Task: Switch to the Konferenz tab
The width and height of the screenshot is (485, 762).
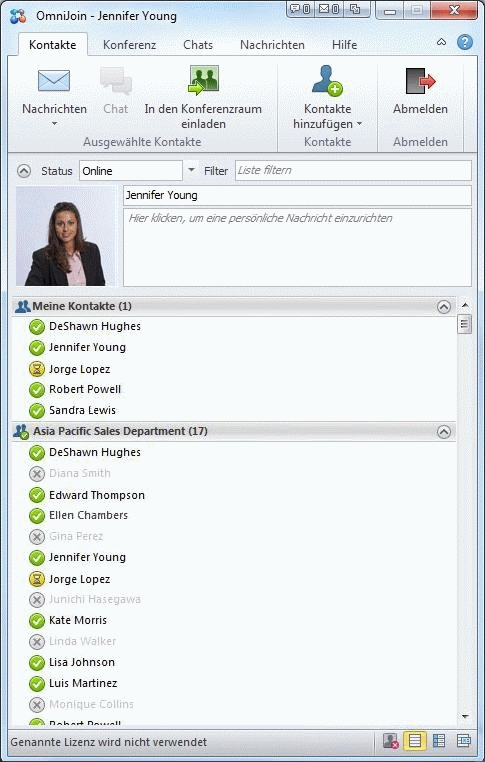Action: 129,45
